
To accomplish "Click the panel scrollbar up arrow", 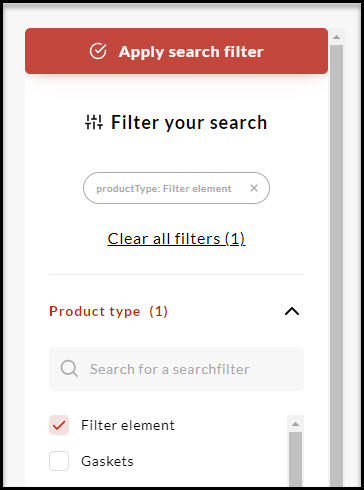I will tap(337, 37).
